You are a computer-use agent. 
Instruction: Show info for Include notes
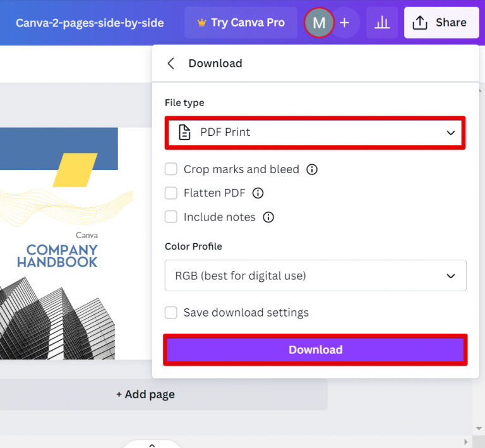pos(268,217)
